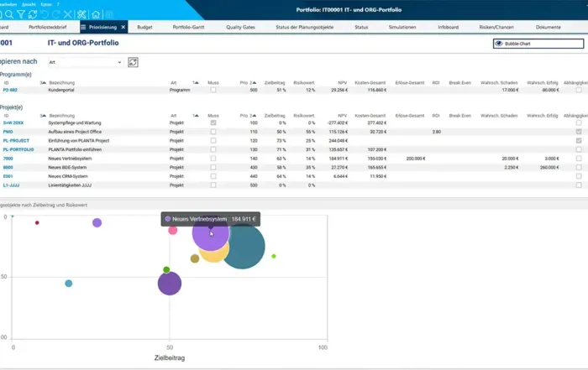Image resolution: width=588 pixels, height=370 pixels.
Task: Click the magnifier search icon in toolbar
Action: [x=9, y=14]
